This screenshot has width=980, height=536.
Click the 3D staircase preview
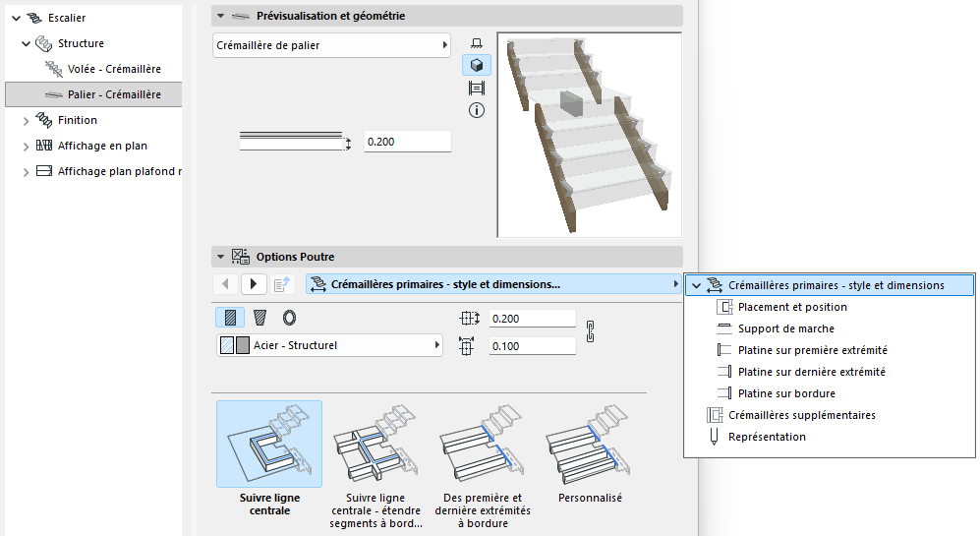pyautogui.click(x=590, y=135)
